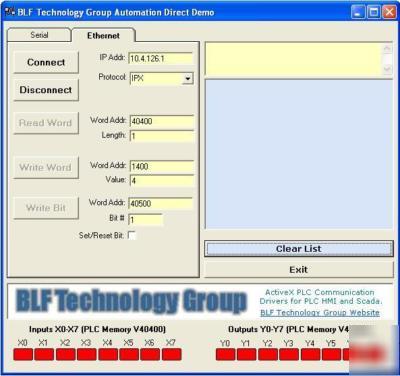Click Read Word Addr field 40400
Image resolution: width=400 pixels, height=376 pixels.
162,121
